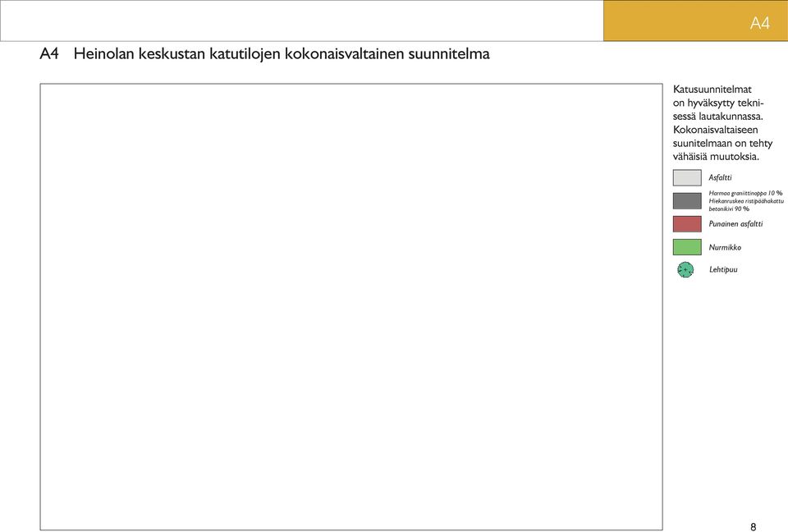Click the 'Punainen asfaltti' legend label
The height and width of the screenshot is (532, 788).
tap(735, 224)
